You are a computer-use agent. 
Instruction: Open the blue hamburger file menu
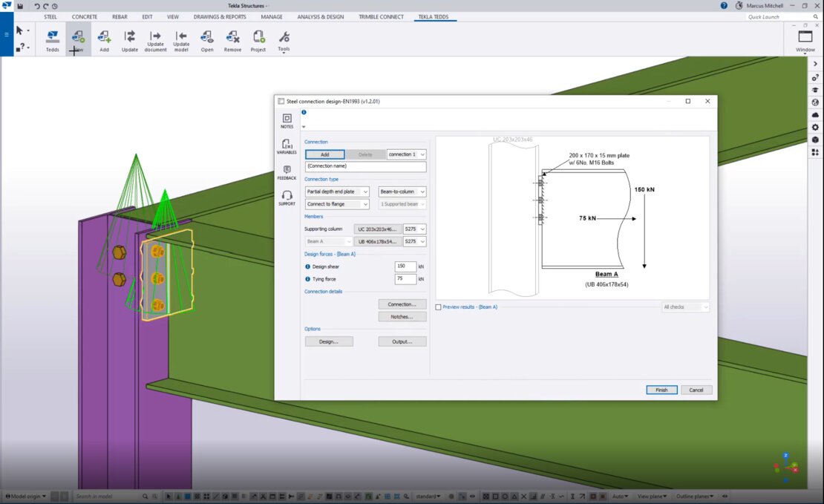[6, 35]
